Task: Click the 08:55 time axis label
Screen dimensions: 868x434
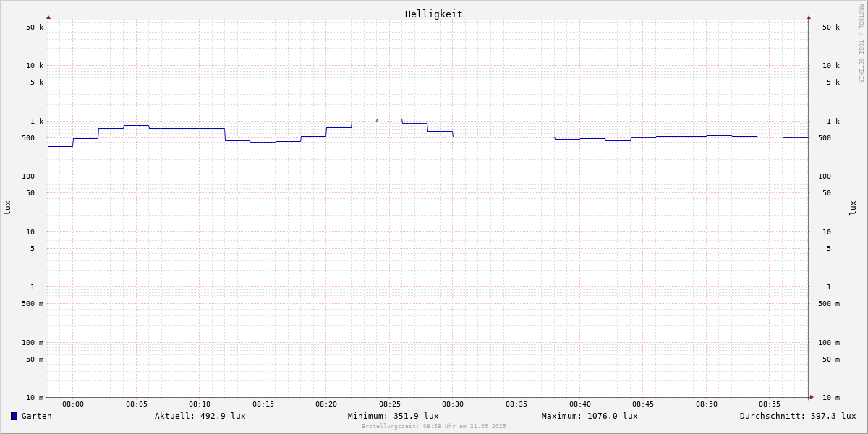Action: (770, 404)
